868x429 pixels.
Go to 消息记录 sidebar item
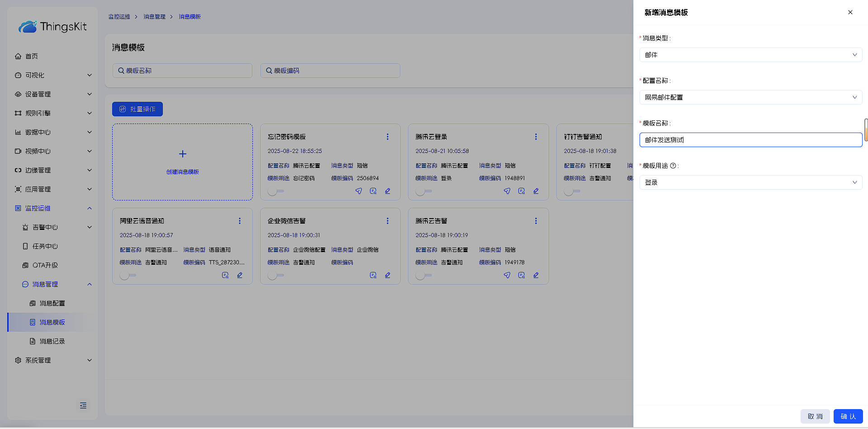[x=52, y=341]
